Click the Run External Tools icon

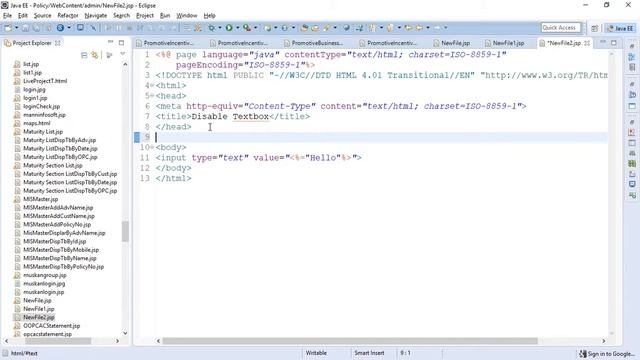[247, 28]
